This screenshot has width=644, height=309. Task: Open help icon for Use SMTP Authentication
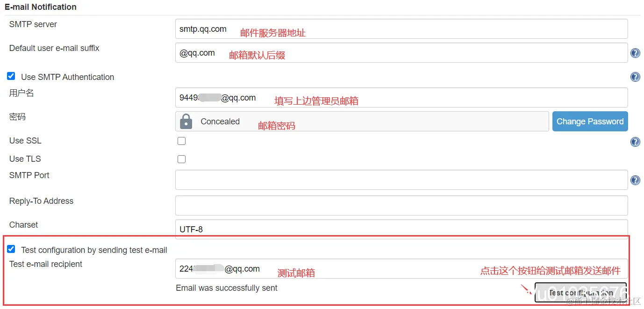pyautogui.click(x=635, y=77)
